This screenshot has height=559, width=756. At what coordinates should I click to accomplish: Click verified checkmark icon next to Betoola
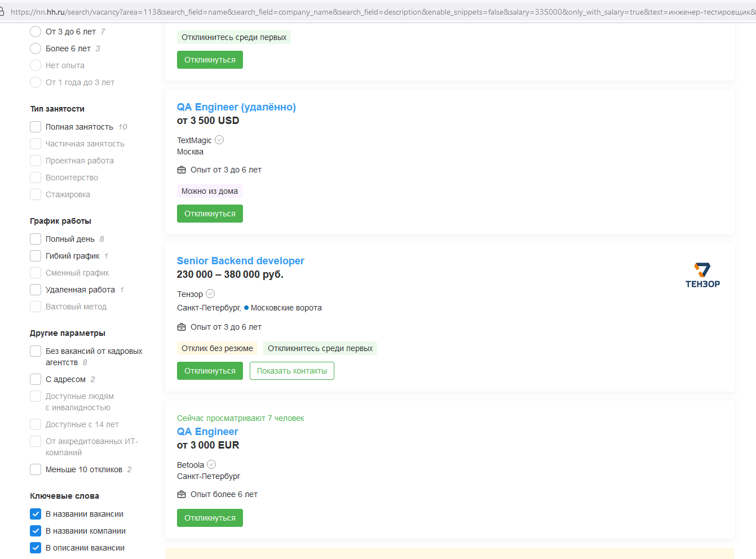(211, 464)
